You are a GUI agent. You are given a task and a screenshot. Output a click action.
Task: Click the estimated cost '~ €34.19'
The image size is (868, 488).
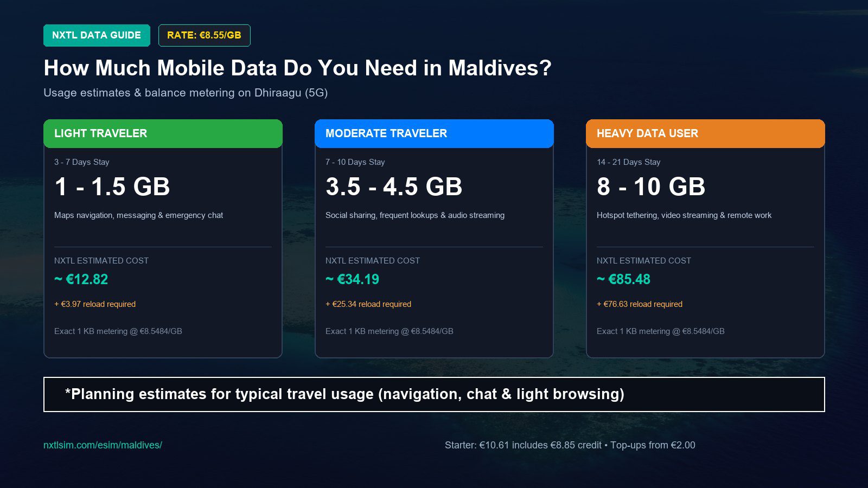click(352, 279)
